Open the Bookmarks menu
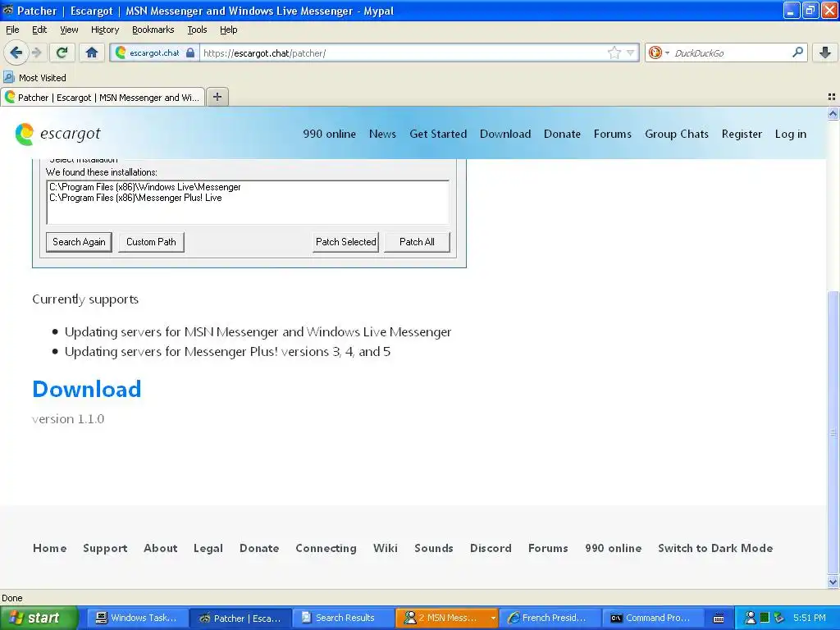The height and width of the screenshot is (630, 840). (x=153, y=30)
